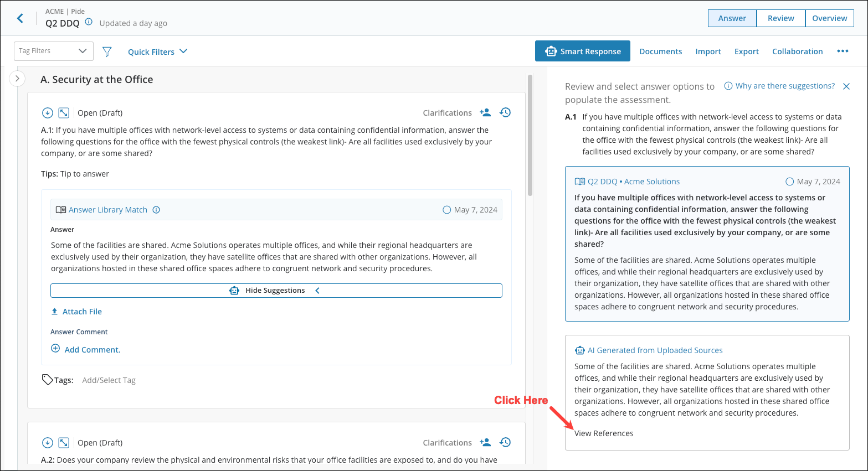Open the Tag Filters dropdown

tap(54, 51)
